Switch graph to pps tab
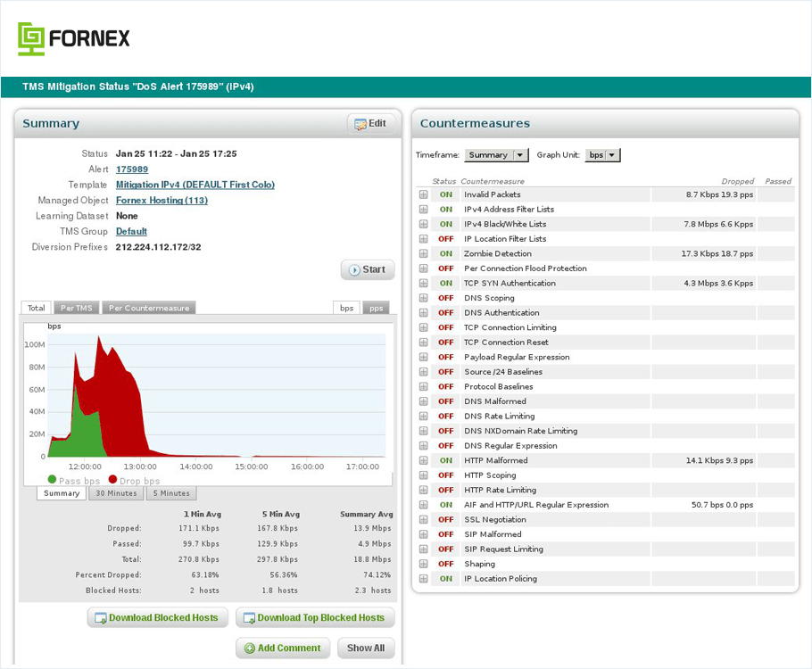Viewport: 812px width, 669px height. point(376,308)
